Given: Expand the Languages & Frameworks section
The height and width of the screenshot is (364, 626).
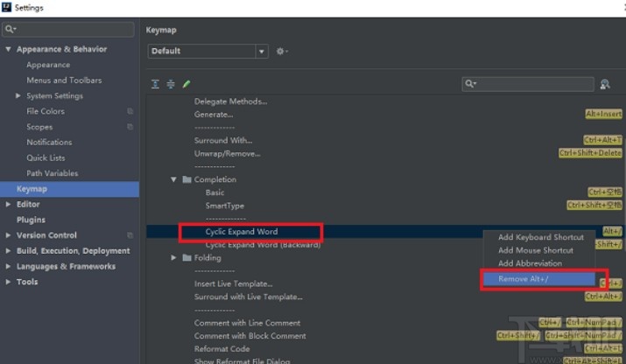Looking at the screenshot, I should coord(8,266).
